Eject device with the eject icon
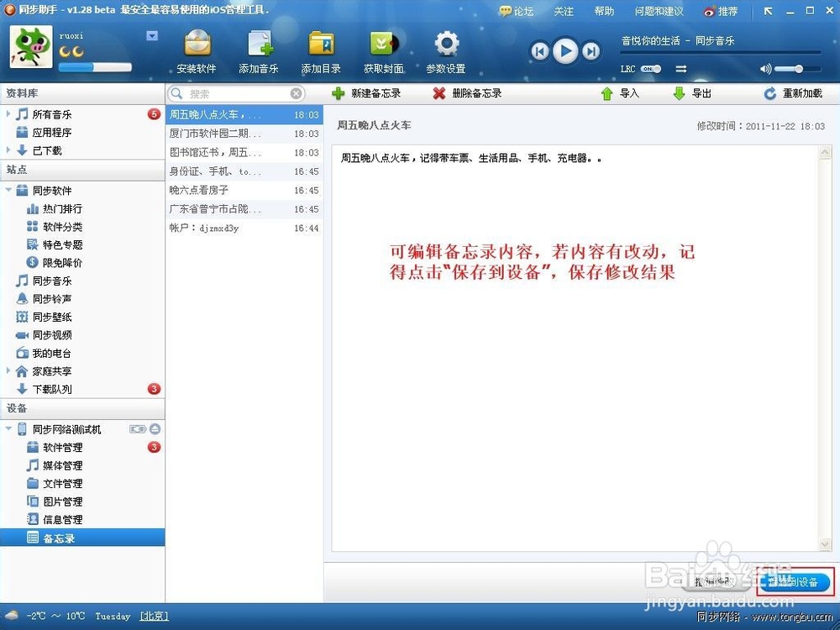This screenshot has height=630, width=840. coord(155,428)
